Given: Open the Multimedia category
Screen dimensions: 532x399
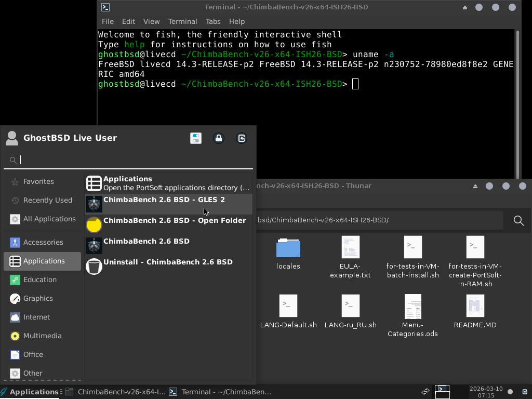Looking at the screenshot, I should point(43,336).
